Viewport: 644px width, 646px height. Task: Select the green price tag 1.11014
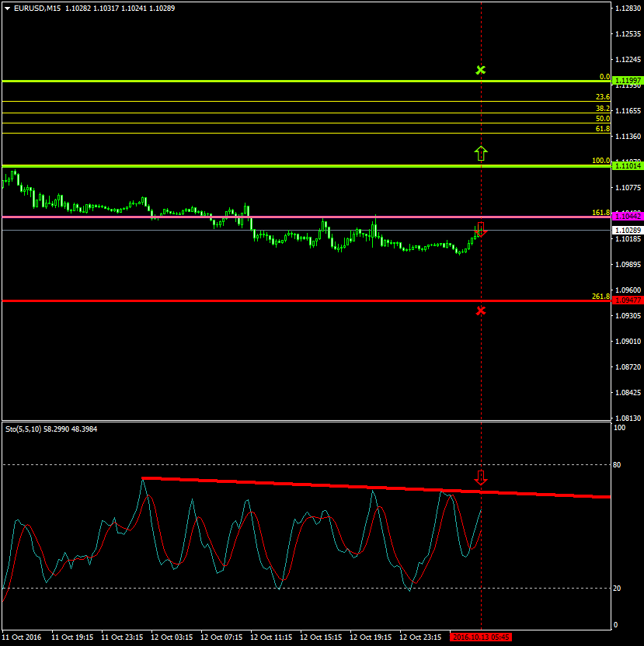click(627, 165)
